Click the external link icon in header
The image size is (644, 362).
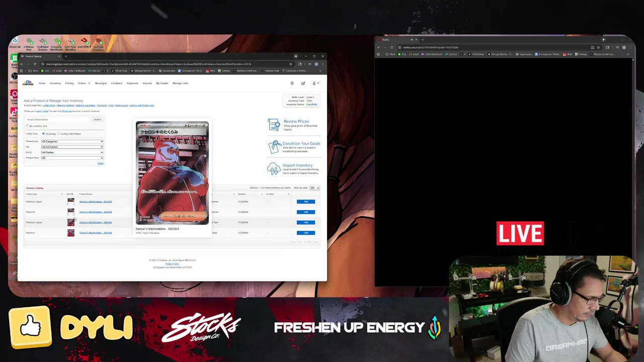(x=303, y=83)
